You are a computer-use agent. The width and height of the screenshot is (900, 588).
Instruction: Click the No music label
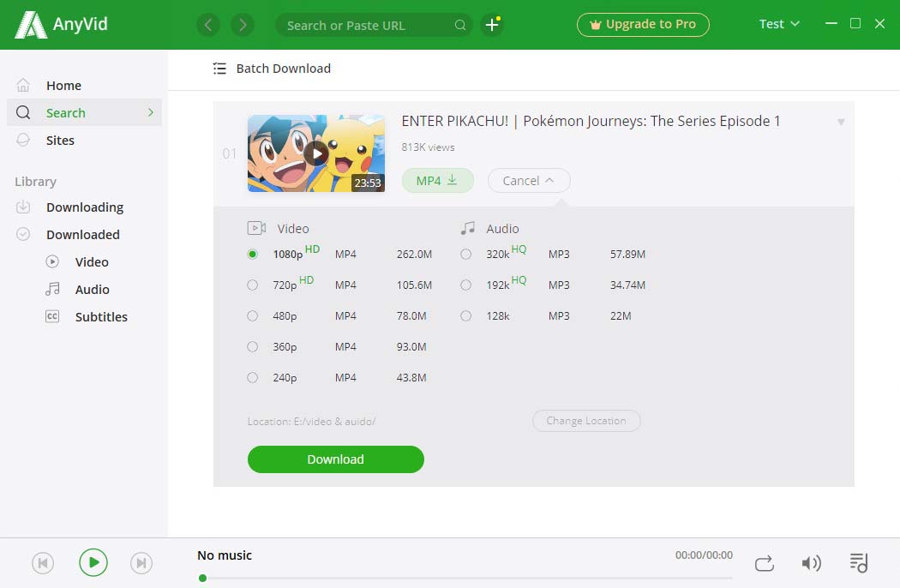pyautogui.click(x=225, y=555)
